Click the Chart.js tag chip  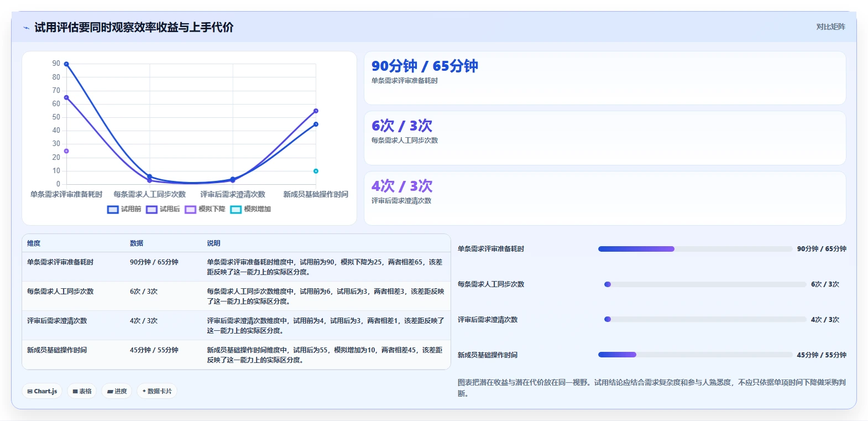tap(42, 391)
